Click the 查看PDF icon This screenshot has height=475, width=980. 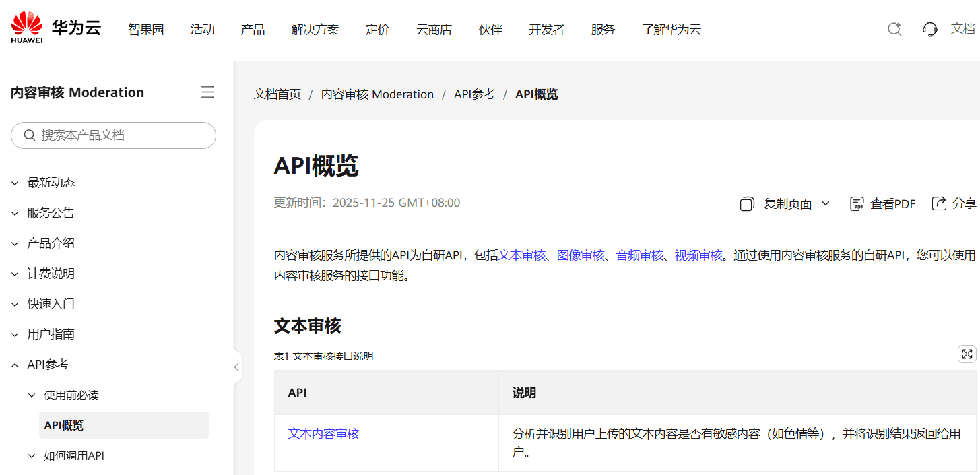point(857,203)
